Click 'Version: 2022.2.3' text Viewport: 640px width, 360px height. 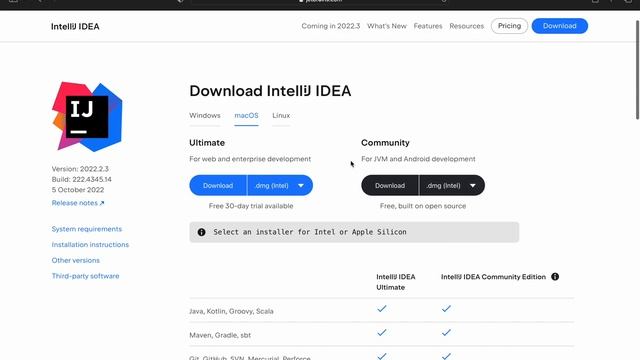pos(80,169)
